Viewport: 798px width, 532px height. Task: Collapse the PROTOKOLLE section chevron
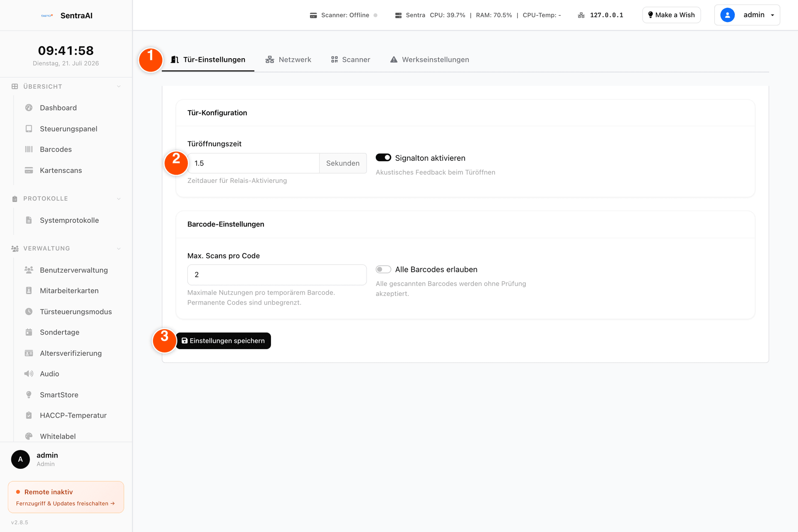click(119, 199)
